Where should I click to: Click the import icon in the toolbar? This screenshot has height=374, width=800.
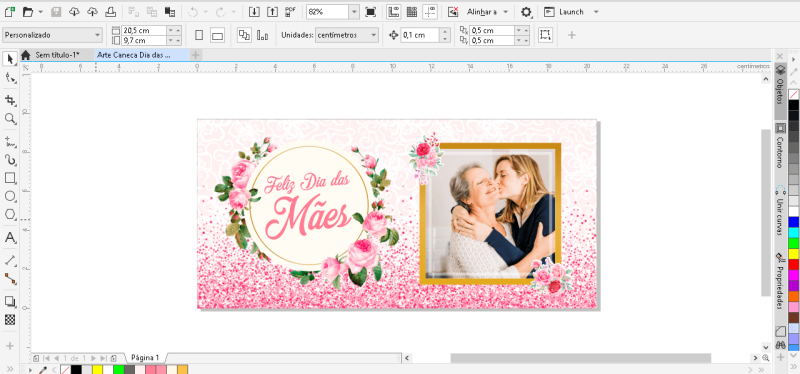coord(254,11)
